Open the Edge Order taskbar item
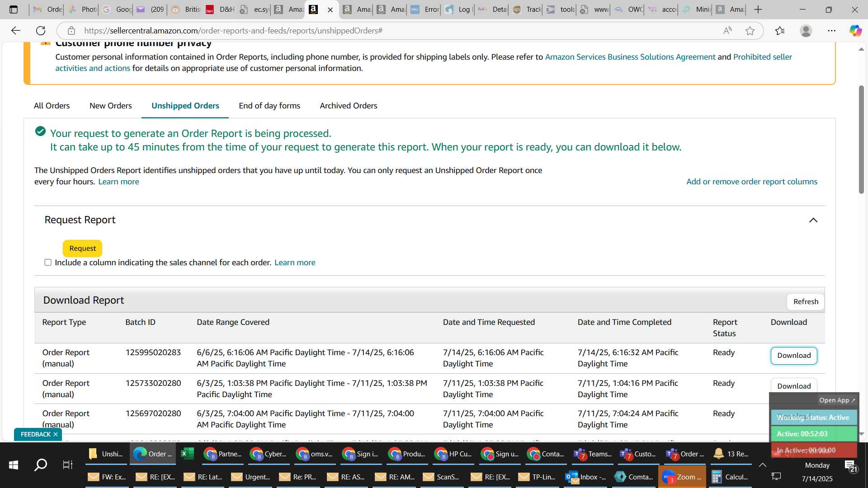The width and height of the screenshot is (868, 488). [153, 454]
